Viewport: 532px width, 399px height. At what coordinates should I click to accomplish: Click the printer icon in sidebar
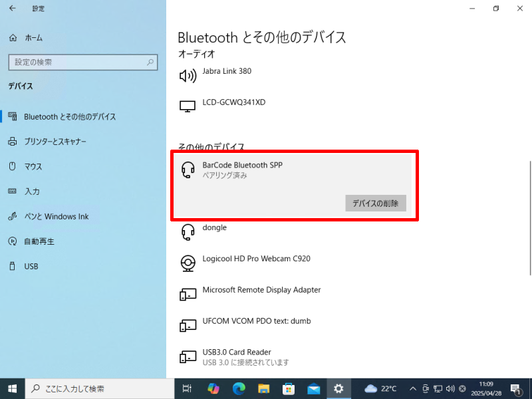13,142
